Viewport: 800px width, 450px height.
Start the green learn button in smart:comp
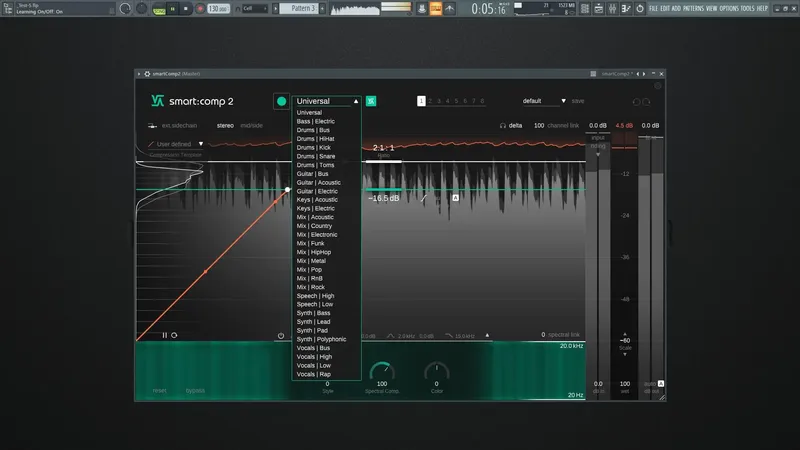point(281,101)
